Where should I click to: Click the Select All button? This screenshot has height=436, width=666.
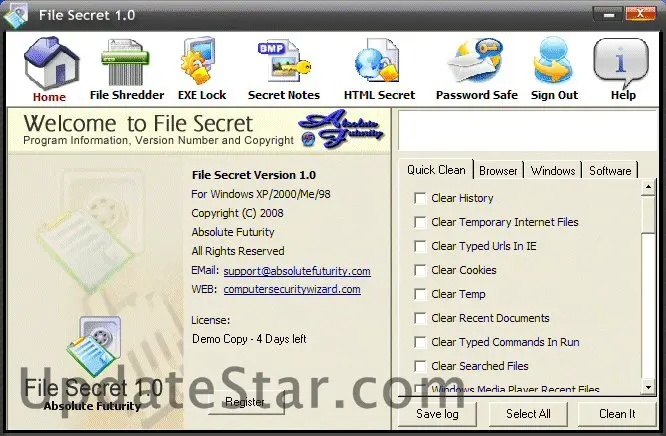coord(528,414)
